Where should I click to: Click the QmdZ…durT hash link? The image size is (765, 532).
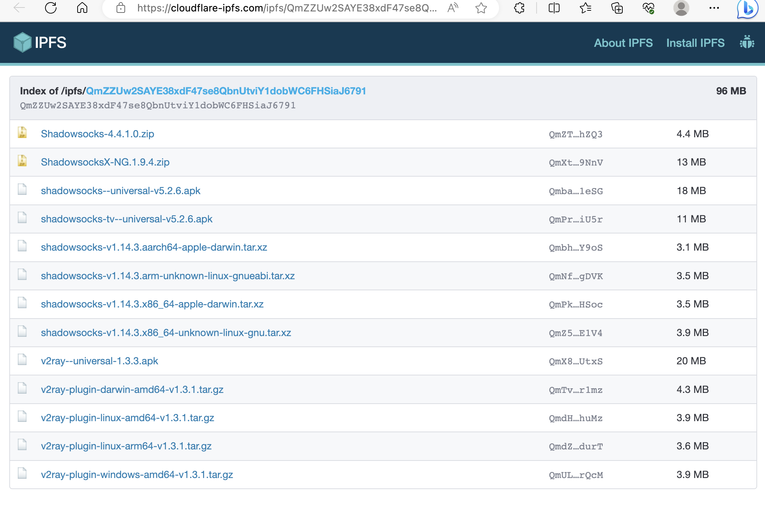(x=576, y=446)
